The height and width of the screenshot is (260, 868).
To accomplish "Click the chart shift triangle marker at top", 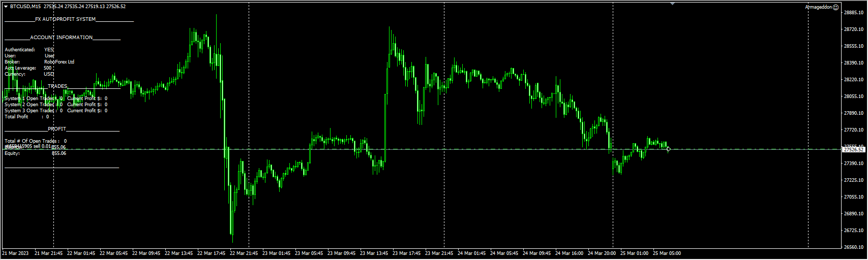I will coord(673,4).
